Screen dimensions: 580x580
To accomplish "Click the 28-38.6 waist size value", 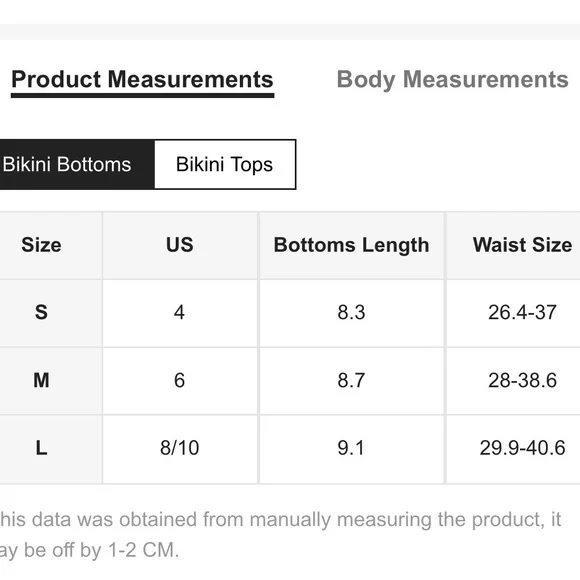I will 522,381.
